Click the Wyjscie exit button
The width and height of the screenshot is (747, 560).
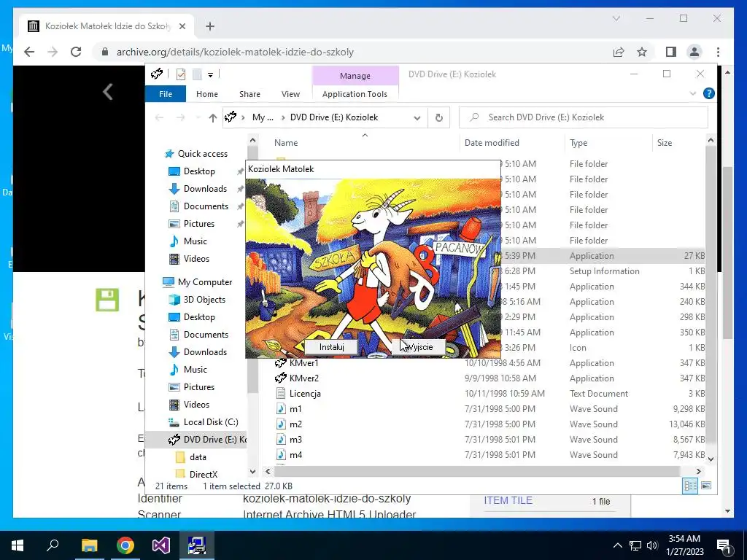[x=419, y=346]
